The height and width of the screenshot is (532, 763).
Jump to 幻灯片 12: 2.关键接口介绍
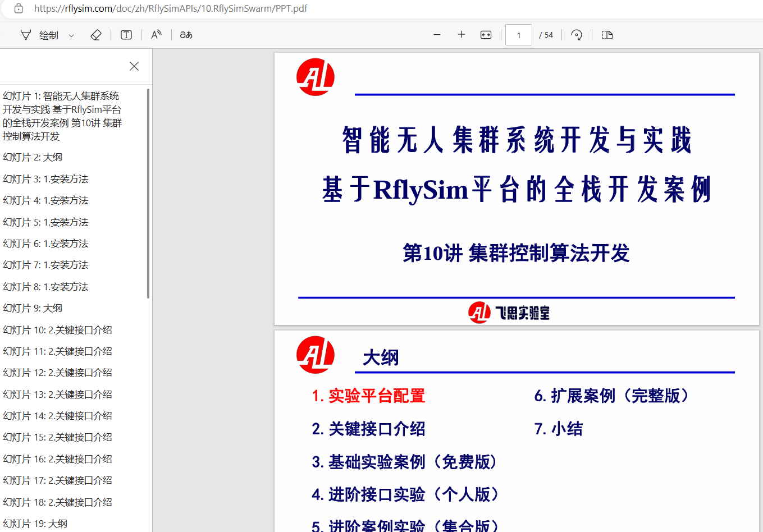[57, 373]
